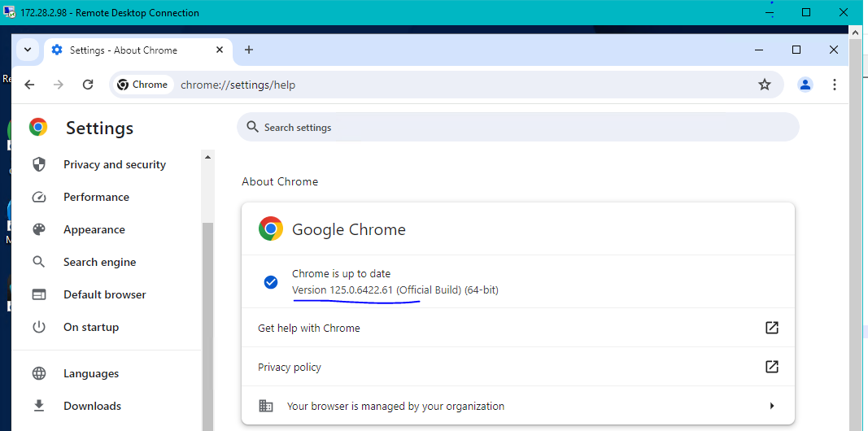
Task: Bookmark this page with the star icon
Action: coord(765,85)
